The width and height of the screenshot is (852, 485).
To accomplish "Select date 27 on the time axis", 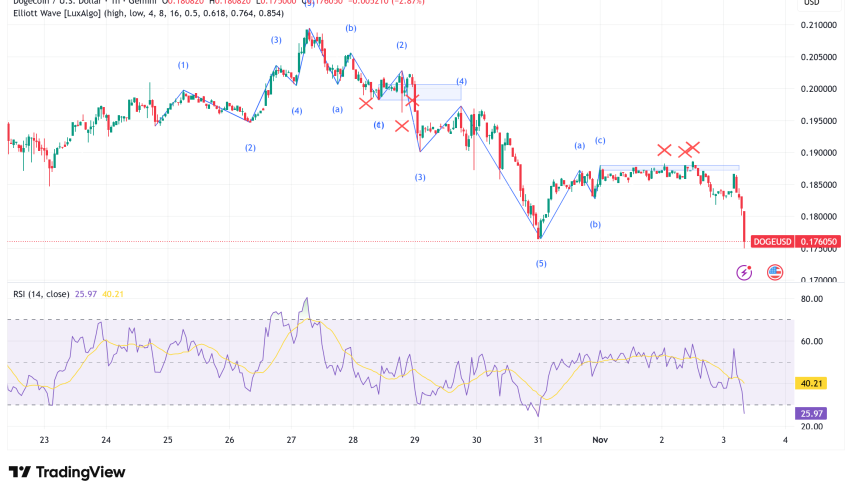I will [291, 439].
